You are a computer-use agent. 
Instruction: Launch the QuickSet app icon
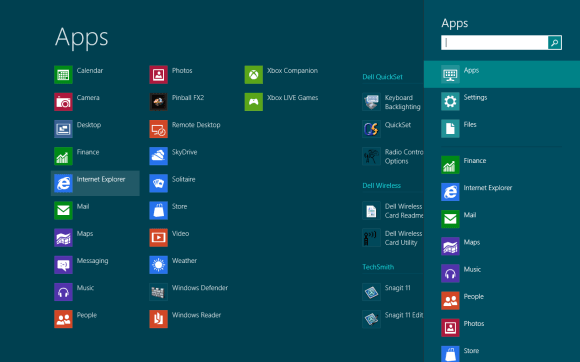pos(371,129)
